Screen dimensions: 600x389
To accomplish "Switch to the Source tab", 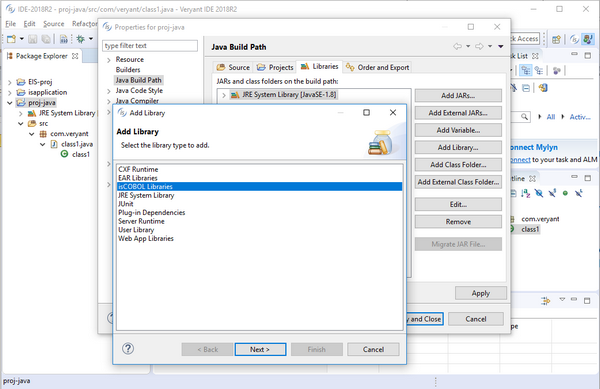I will click(x=233, y=67).
